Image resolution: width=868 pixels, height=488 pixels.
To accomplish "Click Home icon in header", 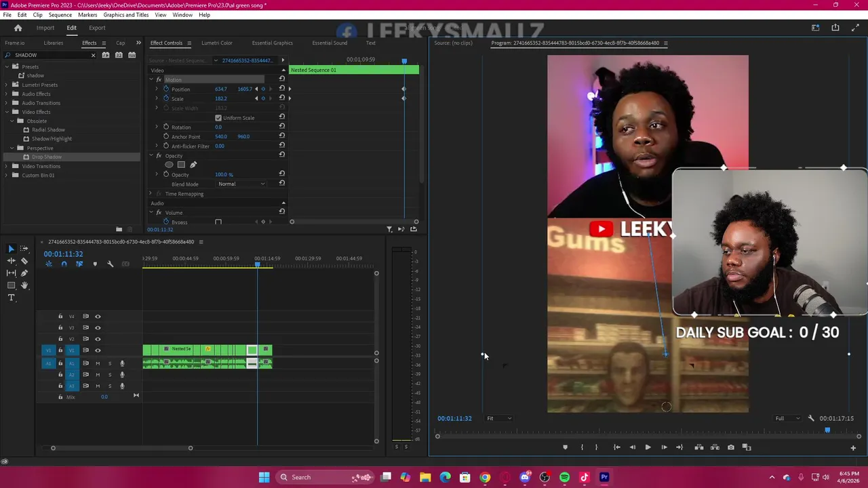I will coord(18,28).
